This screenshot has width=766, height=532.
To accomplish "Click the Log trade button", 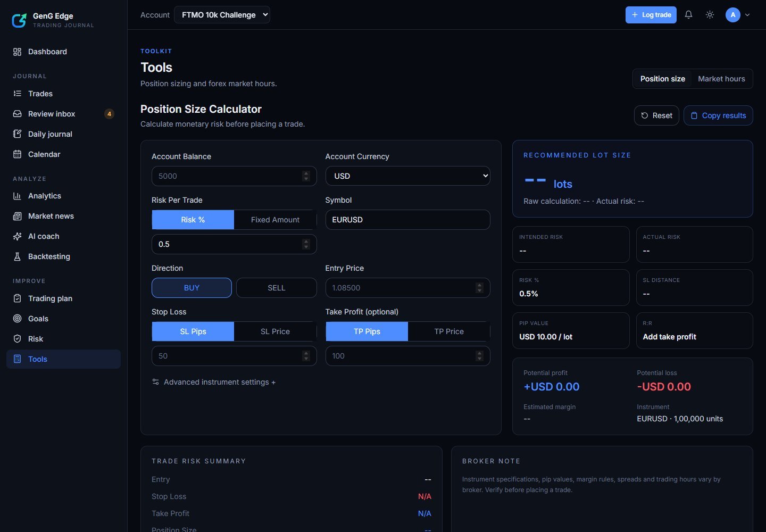I will tap(651, 15).
